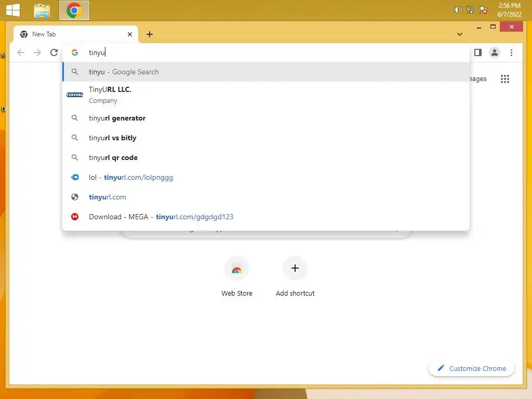Open a new tab with plus button

click(x=149, y=34)
